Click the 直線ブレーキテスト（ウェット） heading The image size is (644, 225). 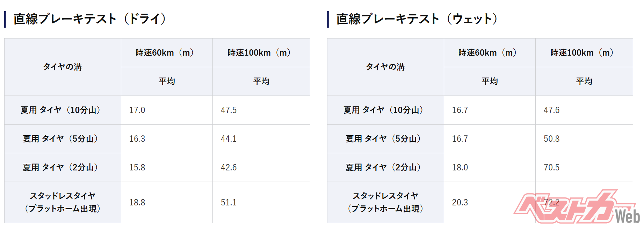tap(416, 19)
